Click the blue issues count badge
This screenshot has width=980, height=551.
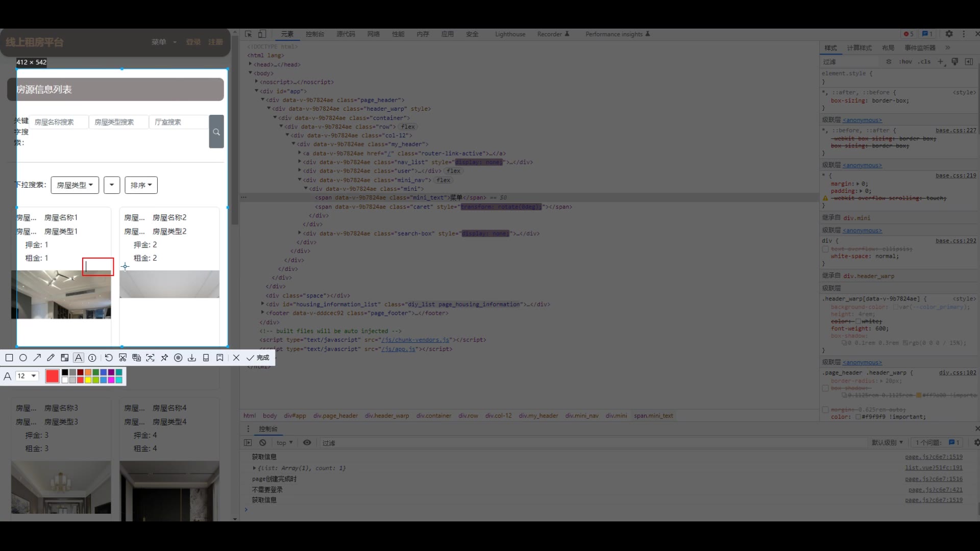(927, 34)
